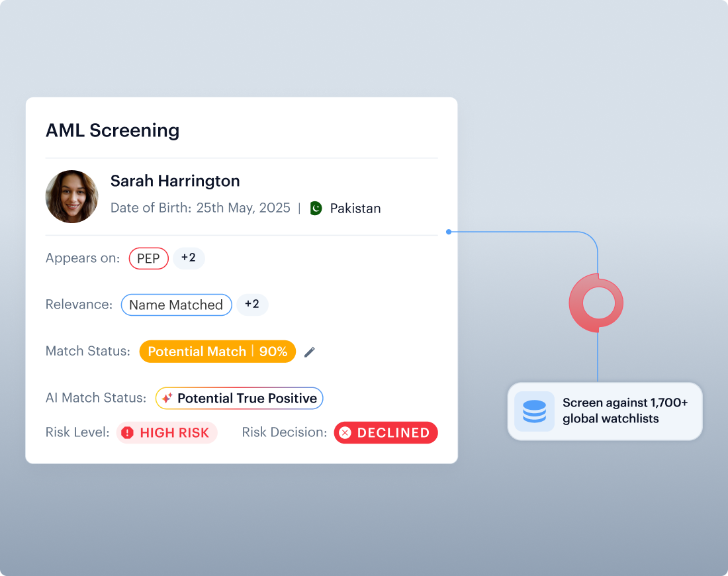
Task: Click the HIGH RISK level badge
Action: [167, 433]
